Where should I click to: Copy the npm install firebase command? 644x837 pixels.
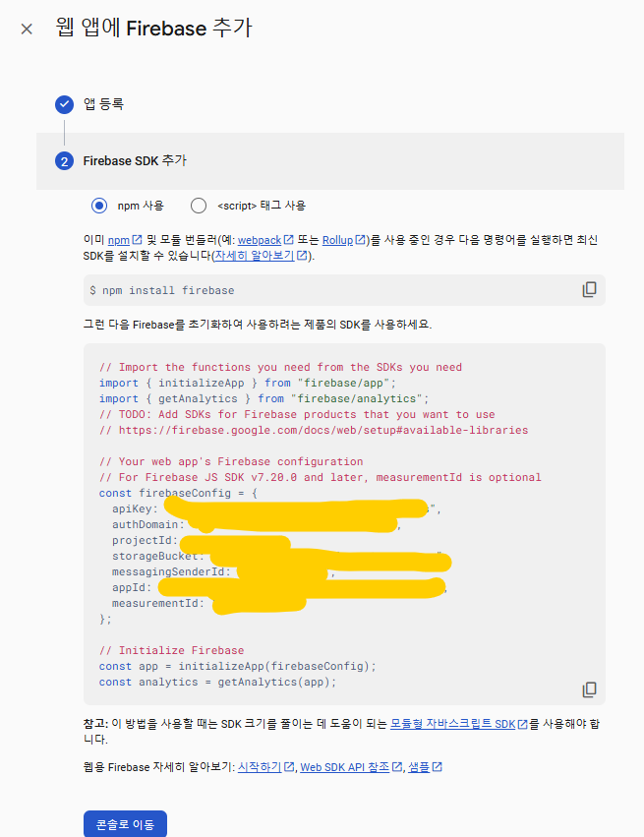[x=589, y=290]
